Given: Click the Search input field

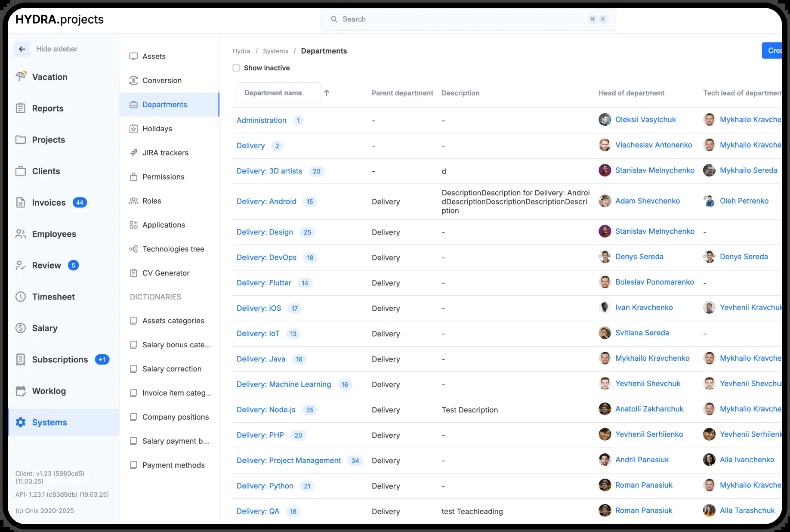Looking at the screenshot, I should (469, 19).
